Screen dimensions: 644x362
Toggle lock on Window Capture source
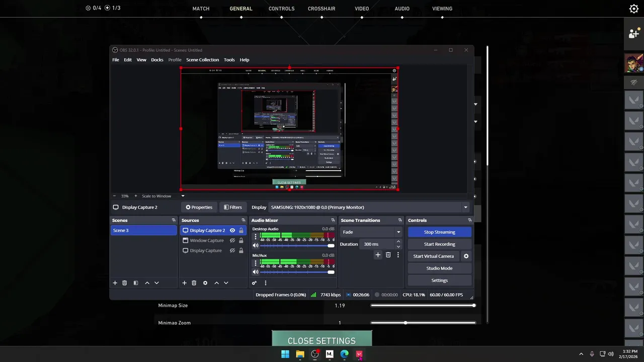241,240
